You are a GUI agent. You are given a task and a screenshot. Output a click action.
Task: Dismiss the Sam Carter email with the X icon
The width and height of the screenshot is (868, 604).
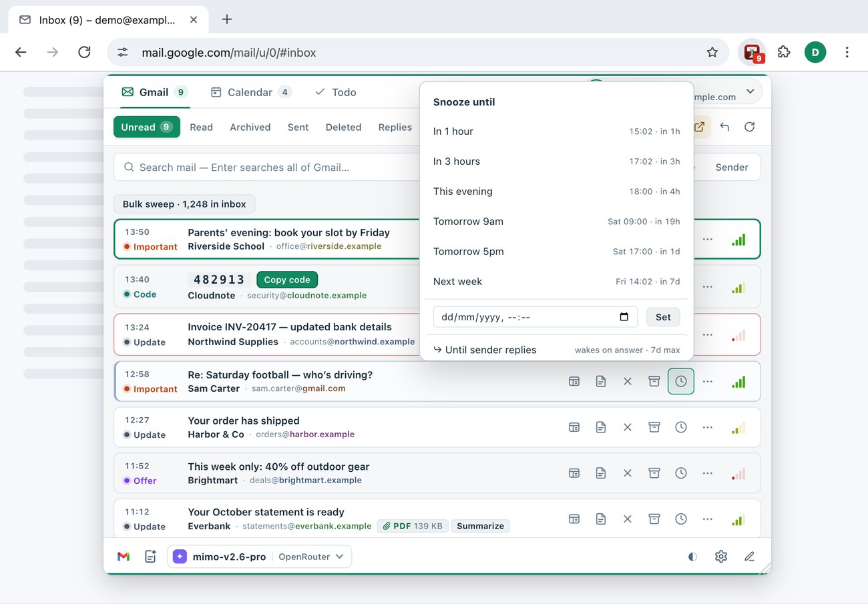click(x=628, y=381)
